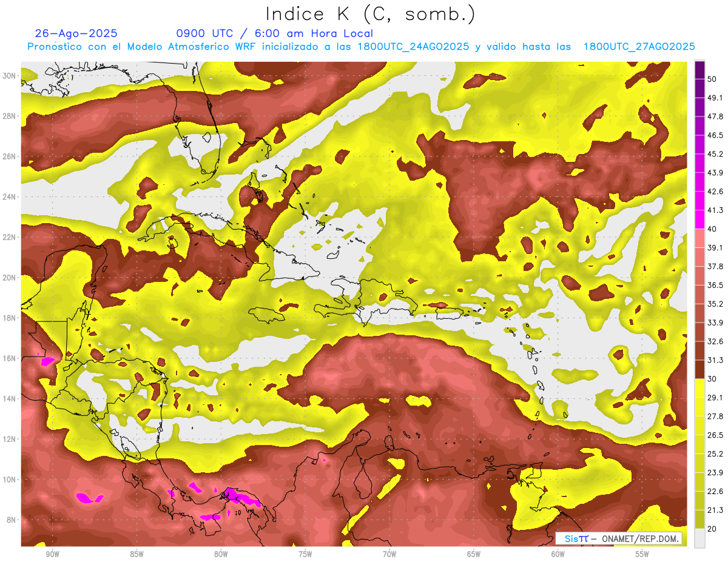This screenshot has height=562, width=728.
Task: Click the latitude label "8N"
Action: pos(12,520)
